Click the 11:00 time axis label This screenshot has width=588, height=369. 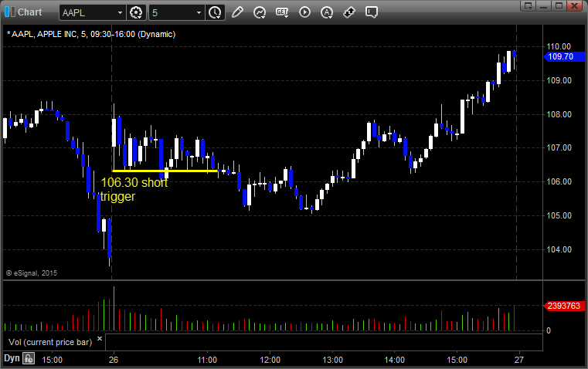[x=207, y=360]
